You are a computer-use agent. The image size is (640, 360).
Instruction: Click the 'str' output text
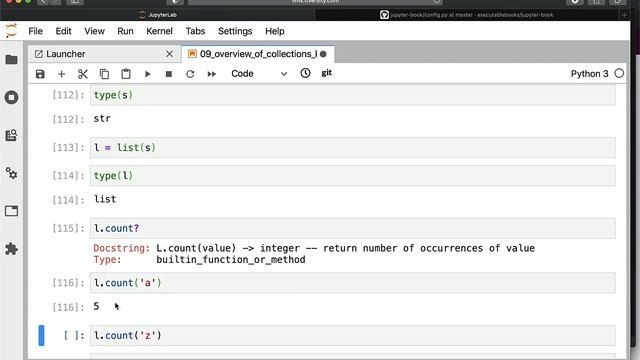[102, 118]
